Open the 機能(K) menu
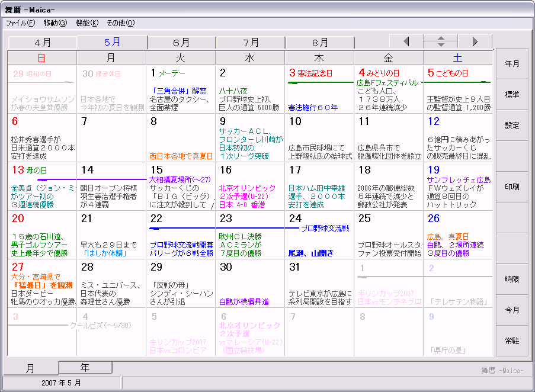 point(87,23)
